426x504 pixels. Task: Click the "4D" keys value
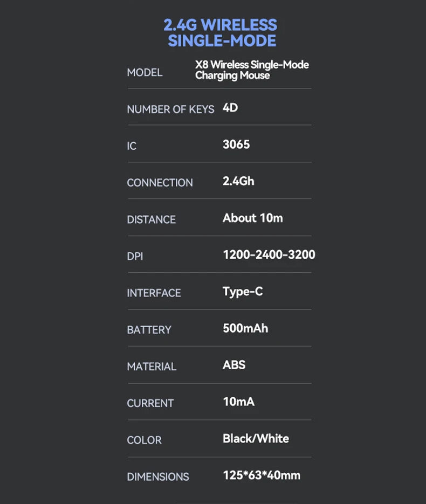coord(230,108)
